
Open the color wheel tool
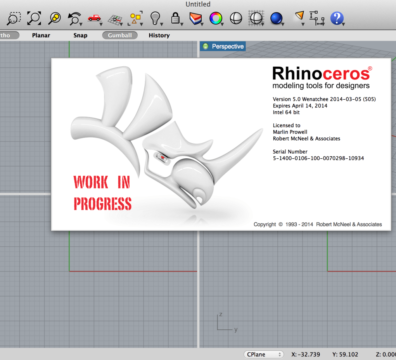tap(216, 18)
